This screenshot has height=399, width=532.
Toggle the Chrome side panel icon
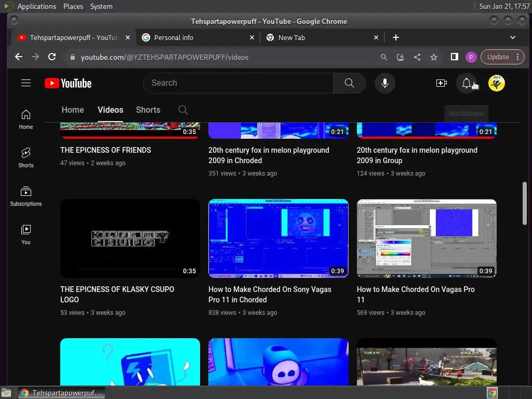point(454,57)
